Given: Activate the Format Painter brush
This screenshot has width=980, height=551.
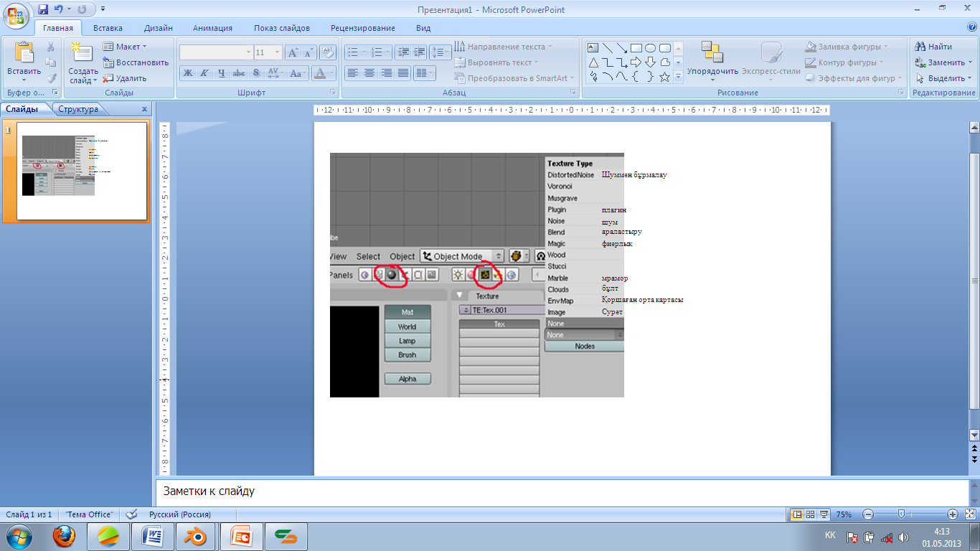Looking at the screenshot, I should pyautogui.click(x=51, y=78).
